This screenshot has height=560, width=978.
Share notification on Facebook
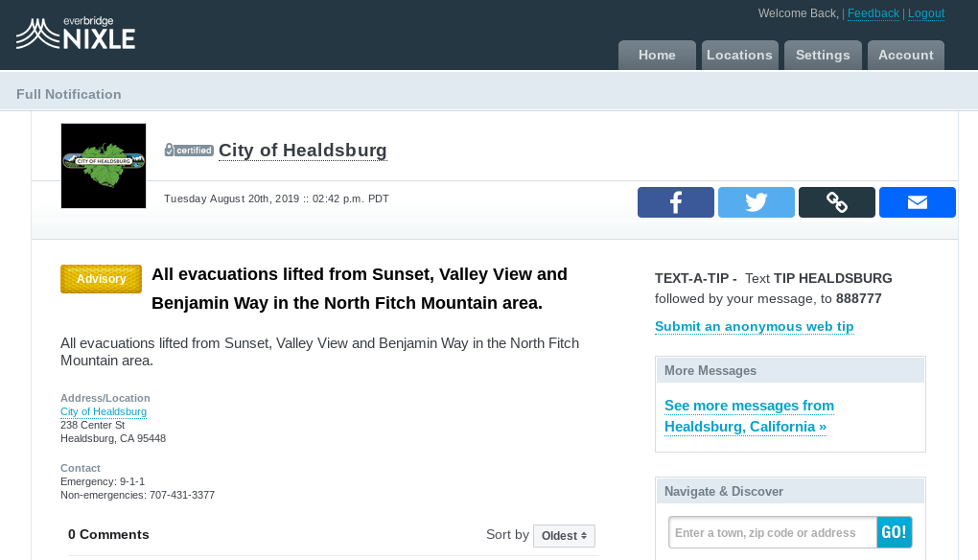point(676,202)
